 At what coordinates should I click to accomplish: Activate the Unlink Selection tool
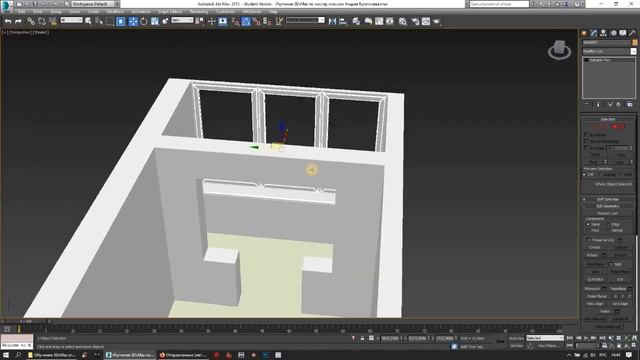tap(42, 21)
